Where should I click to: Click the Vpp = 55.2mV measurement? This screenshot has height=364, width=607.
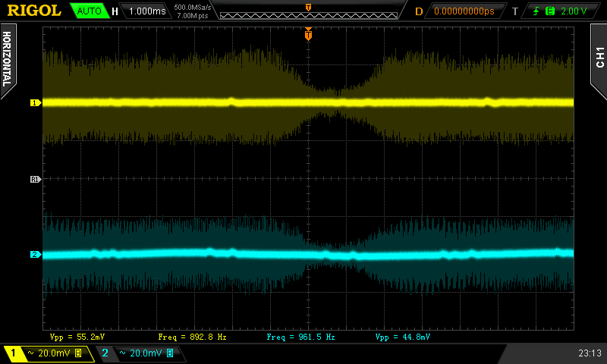pyautogui.click(x=77, y=337)
